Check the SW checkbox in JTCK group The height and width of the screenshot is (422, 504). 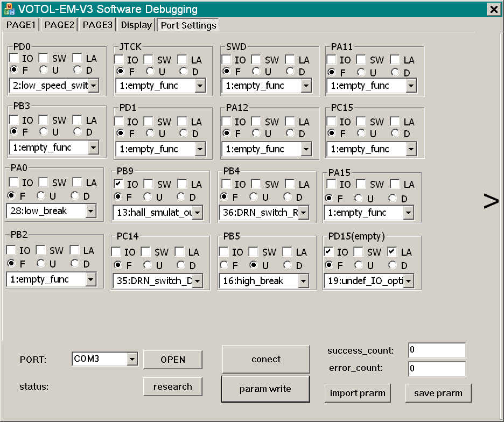coord(148,60)
